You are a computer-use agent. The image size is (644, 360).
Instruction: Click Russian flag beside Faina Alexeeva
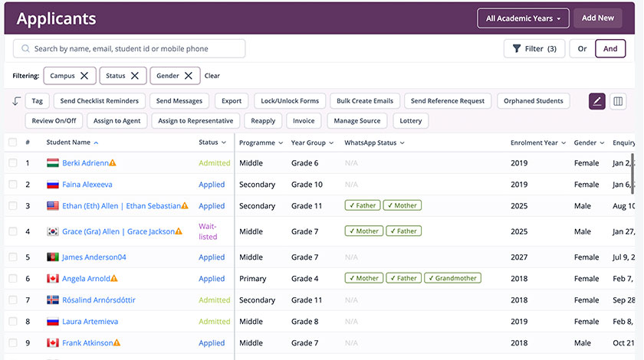click(x=53, y=185)
